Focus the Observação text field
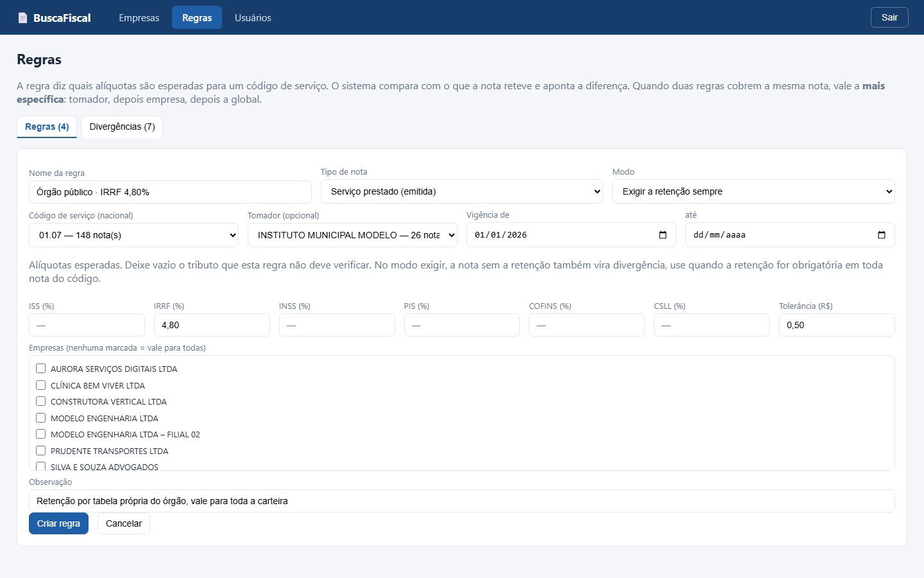The width and height of the screenshot is (924, 578). point(462,501)
